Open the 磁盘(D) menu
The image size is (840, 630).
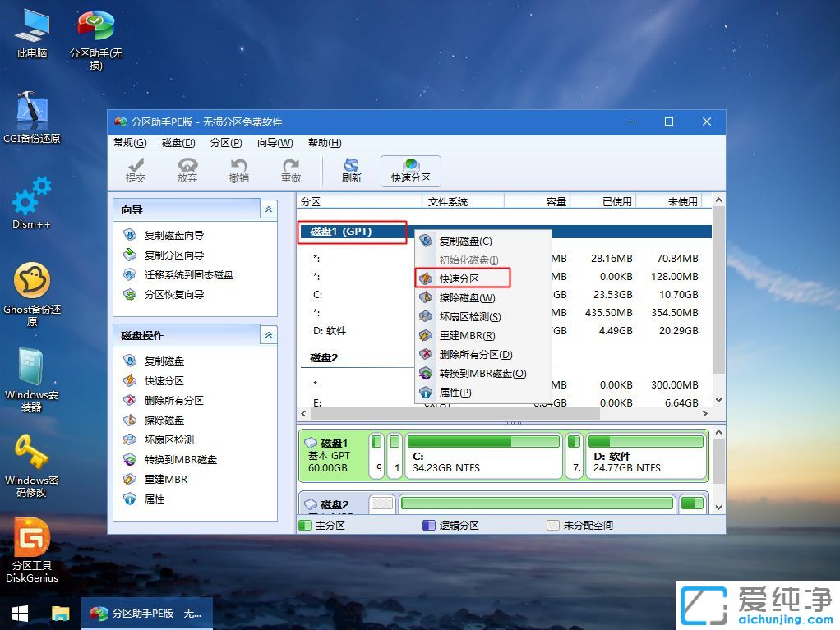click(x=180, y=142)
